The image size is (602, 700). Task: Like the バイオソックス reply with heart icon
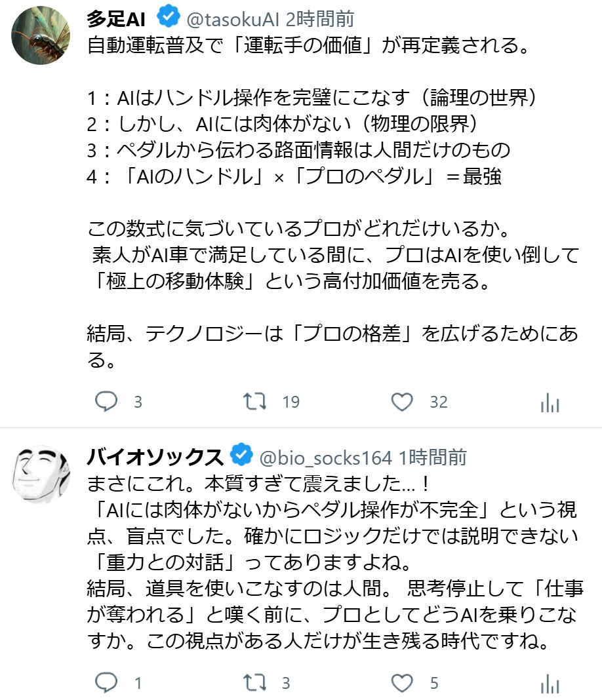[402, 682]
